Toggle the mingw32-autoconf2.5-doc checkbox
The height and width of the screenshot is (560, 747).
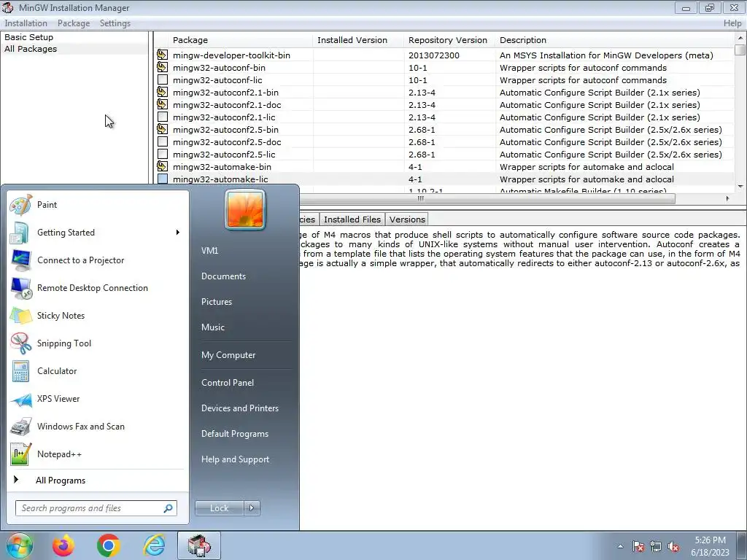click(x=163, y=141)
